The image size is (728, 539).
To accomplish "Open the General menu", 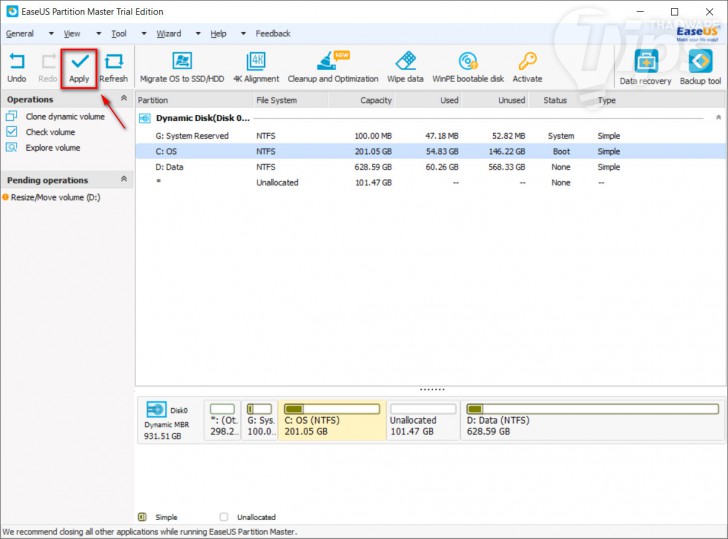I will (x=20, y=33).
